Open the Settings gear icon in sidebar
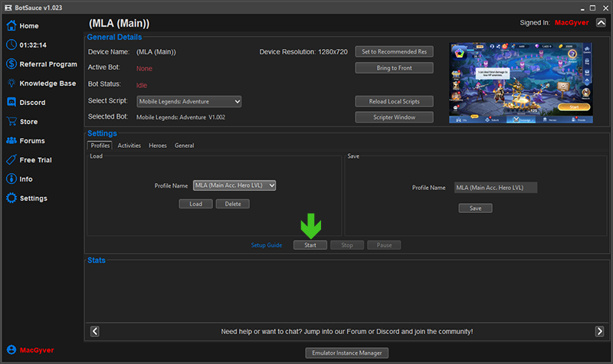 pyautogui.click(x=11, y=198)
